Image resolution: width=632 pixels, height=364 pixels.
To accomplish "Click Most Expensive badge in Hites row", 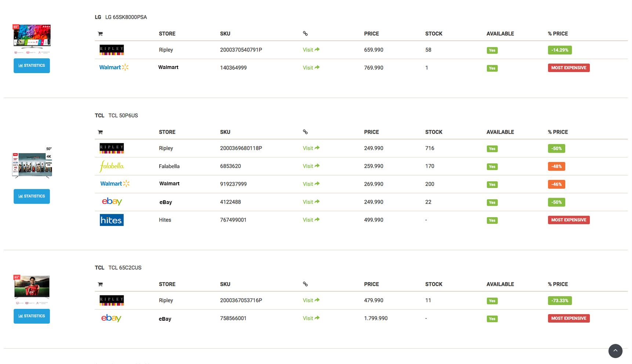I will pyautogui.click(x=568, y=220).
